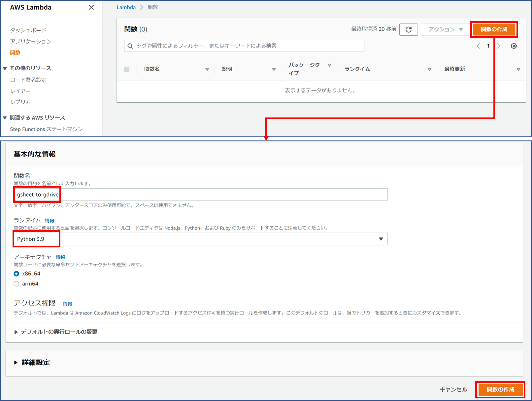The image size is (532, 401).
Task: Open the アクション dropdown
Action: (445, 29)
